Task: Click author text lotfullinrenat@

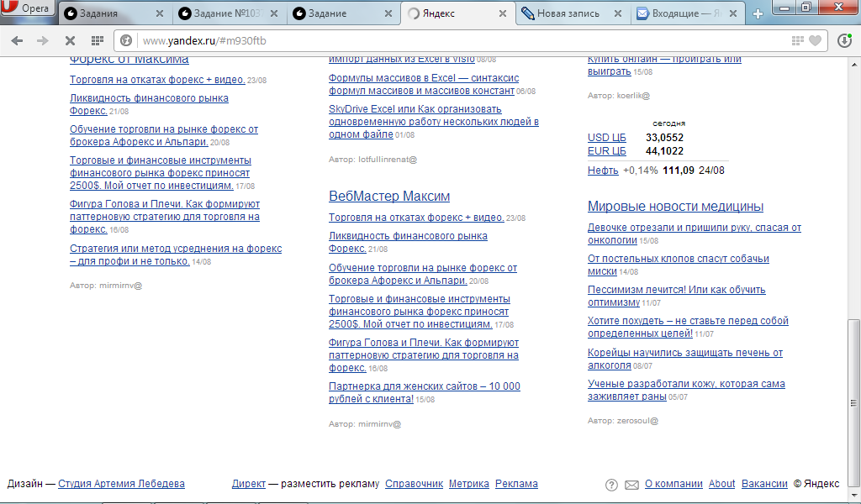Action: (388, 160)
